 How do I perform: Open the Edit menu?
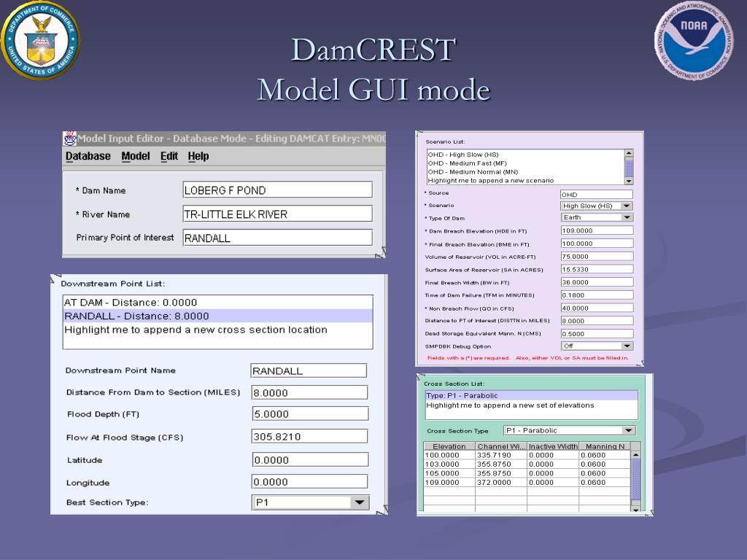169,156
